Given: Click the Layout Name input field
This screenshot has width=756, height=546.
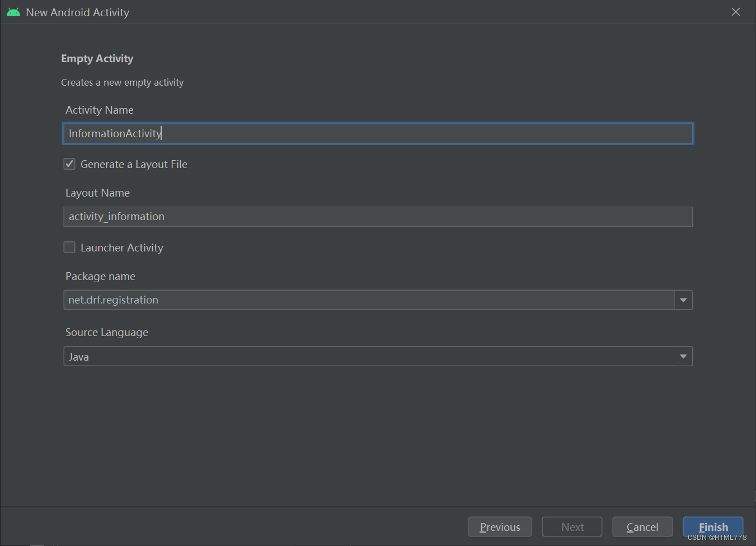Looking at the screenshot, I should pyautogui.click(x=378, y=217).
